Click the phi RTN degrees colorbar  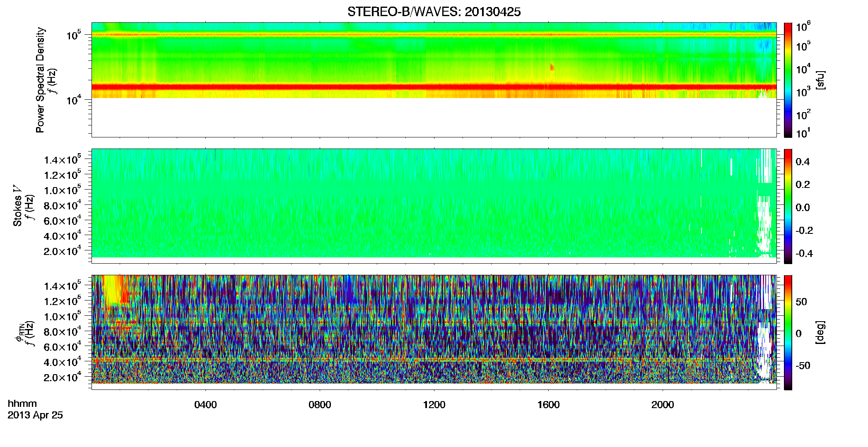pos(788,332)
